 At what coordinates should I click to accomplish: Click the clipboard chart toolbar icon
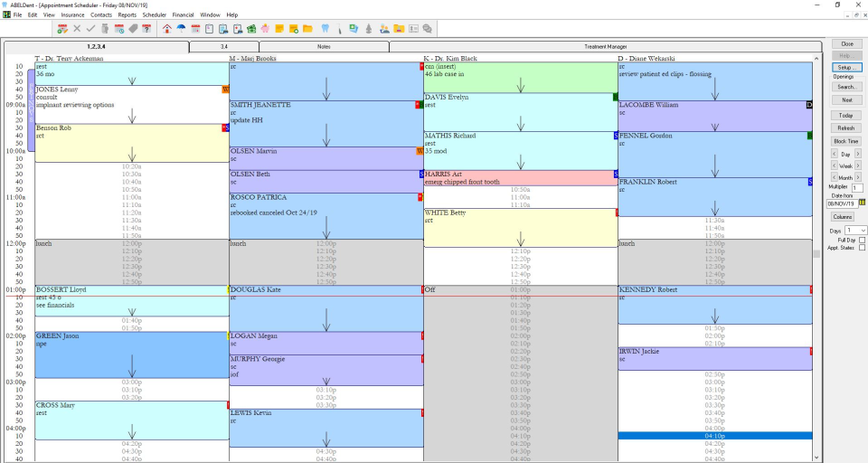click(209, 29)
